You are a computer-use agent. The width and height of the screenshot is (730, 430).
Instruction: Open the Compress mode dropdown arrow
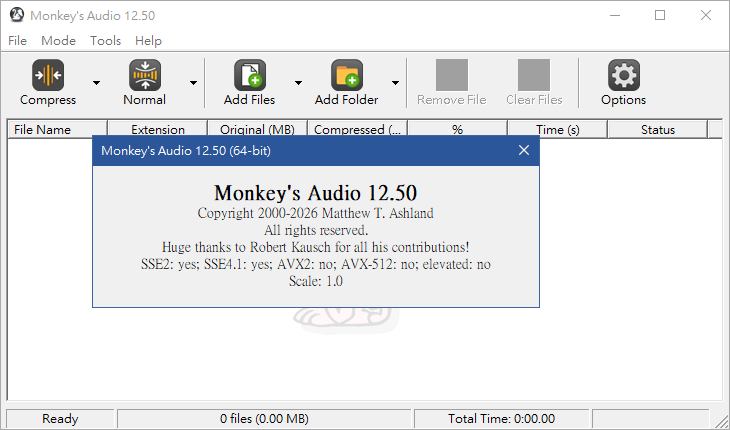pos(96,83)
